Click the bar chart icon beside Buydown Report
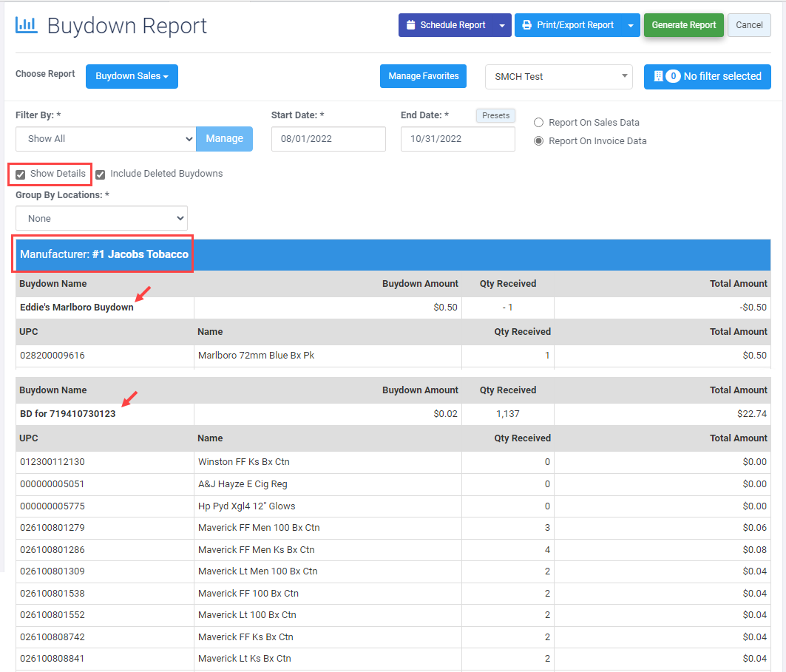The width and height of the screenshot is (786, 672). tap(26, 25)
